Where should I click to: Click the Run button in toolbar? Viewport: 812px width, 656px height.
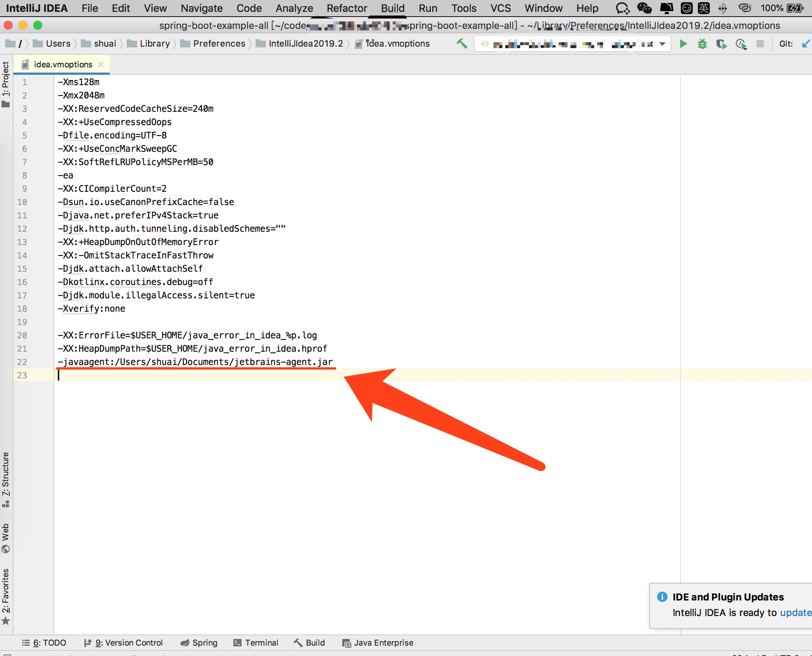tap(683, 44)
